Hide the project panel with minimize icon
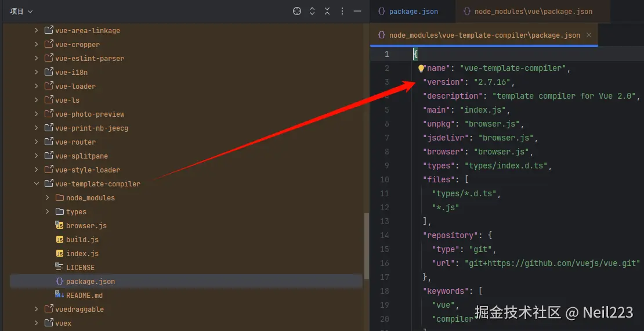Image resolution: width=644 pixels, height=331 pixels. click(357, 12)
